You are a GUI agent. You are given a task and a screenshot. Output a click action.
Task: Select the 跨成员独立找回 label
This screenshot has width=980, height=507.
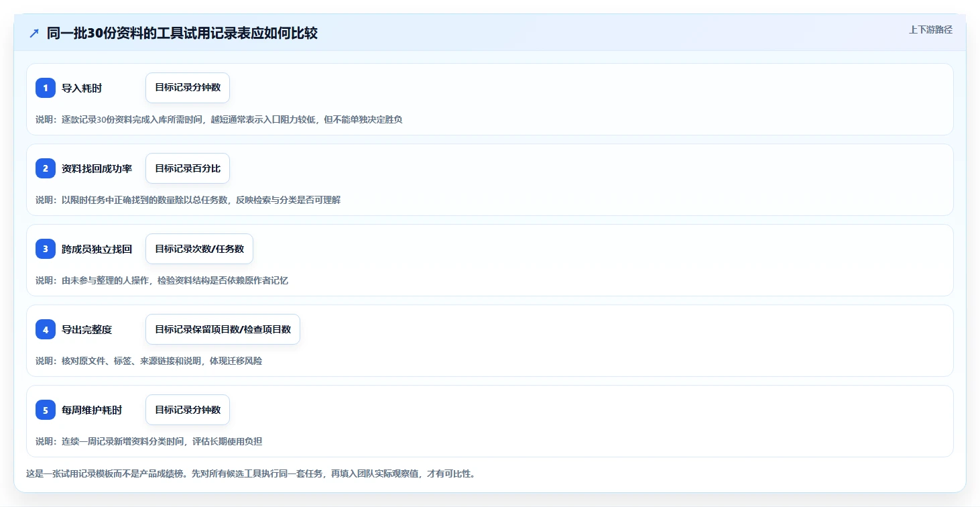tap(97, 249)
